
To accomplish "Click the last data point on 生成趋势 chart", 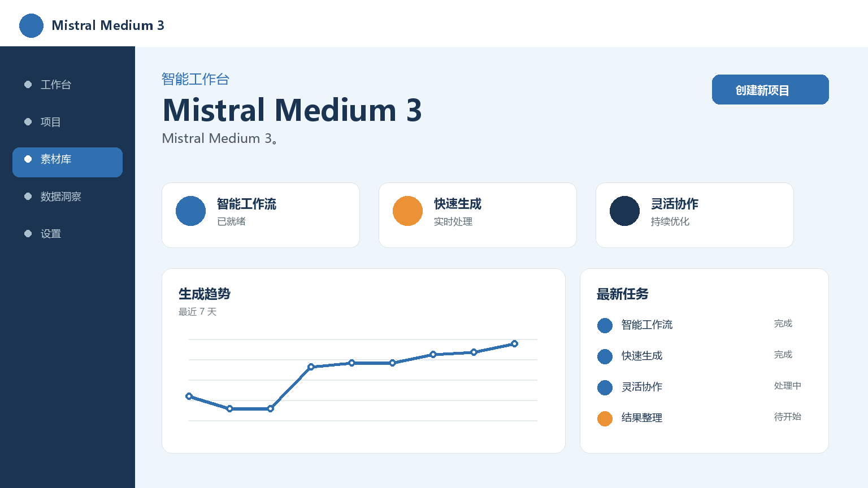I will pyautogui.click(x=514, y=343).
